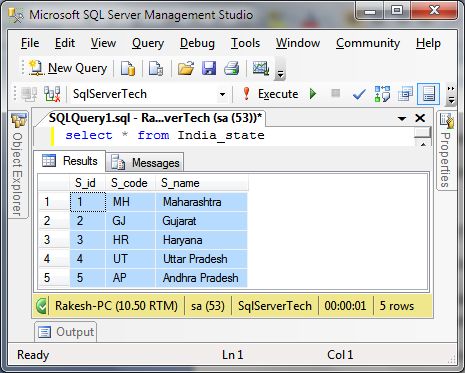Click the Connect icon in SQL toolbar
This screenshot has height=373, width=465.
(x=29, y=94)
